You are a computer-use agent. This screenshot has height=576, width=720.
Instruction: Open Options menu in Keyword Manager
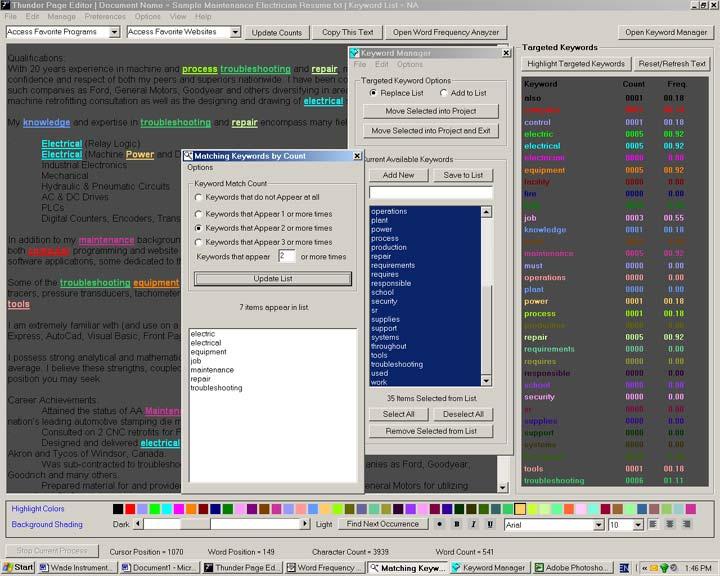click(410, 64)
